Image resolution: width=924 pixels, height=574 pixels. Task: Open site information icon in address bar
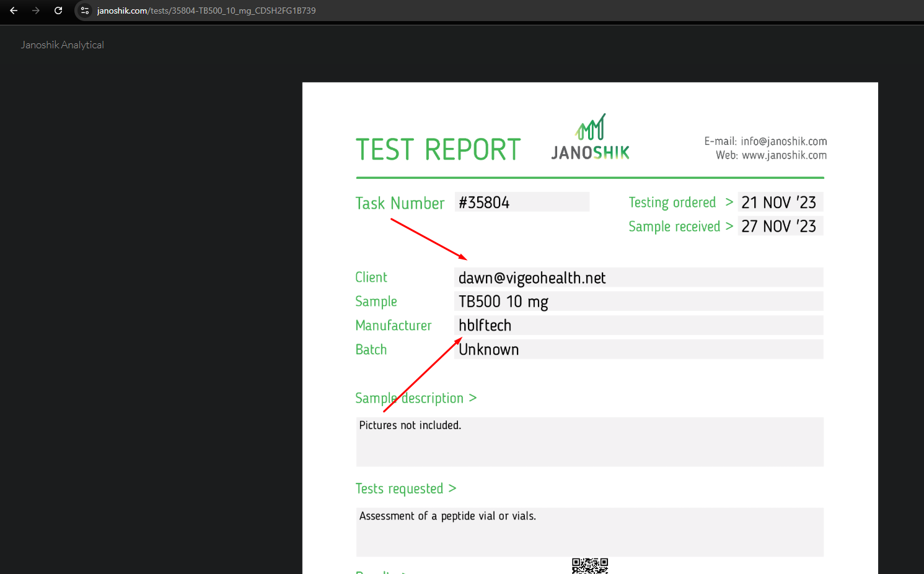tap(85, 11)
